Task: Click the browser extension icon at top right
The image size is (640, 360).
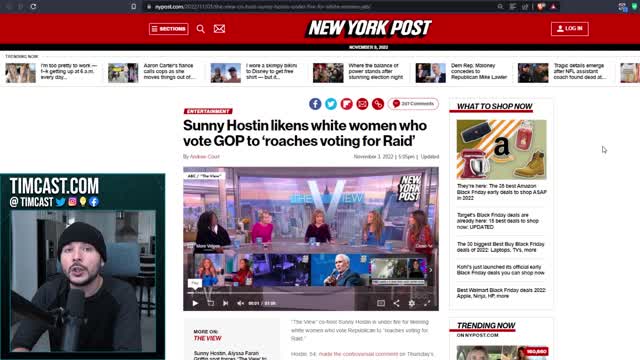Action: coord(622,7)
